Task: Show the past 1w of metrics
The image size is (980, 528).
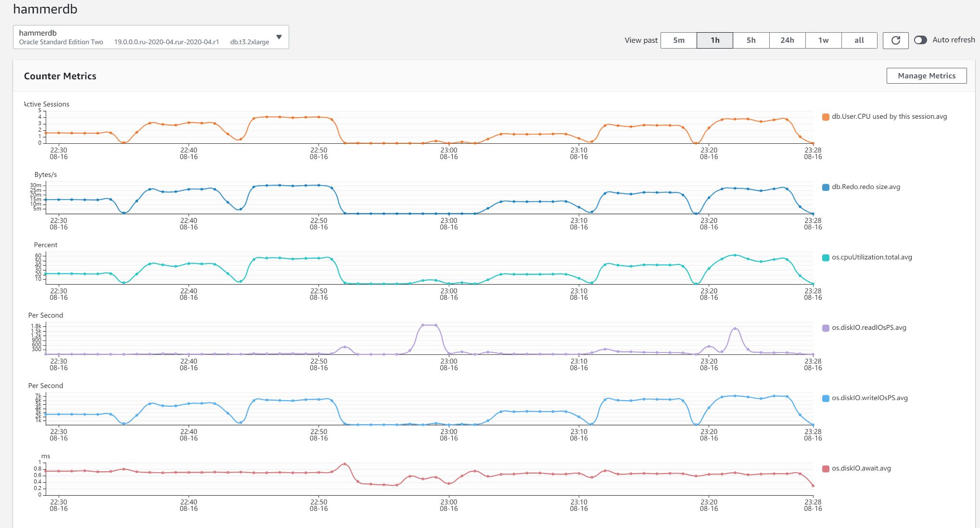Action: (823, 40)
